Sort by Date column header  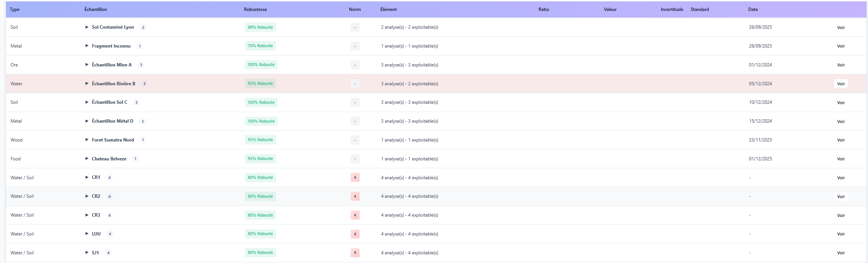(x=753, y=9)
